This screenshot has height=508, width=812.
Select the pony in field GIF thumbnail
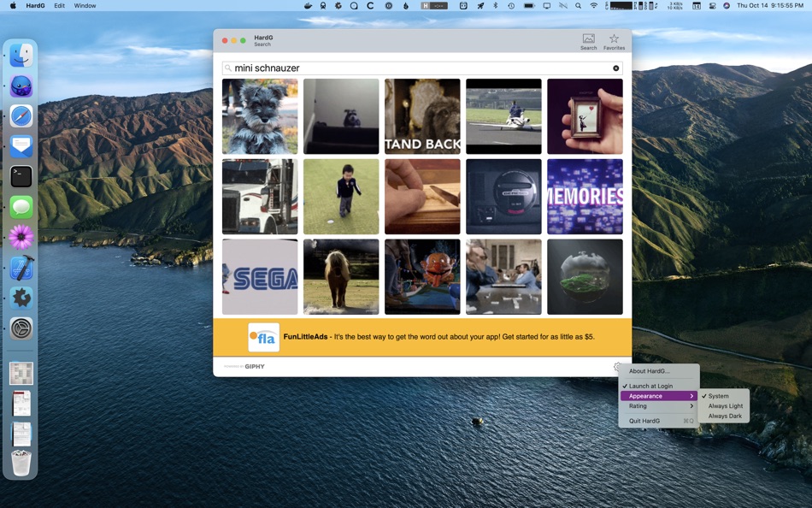tap(341, 277)
